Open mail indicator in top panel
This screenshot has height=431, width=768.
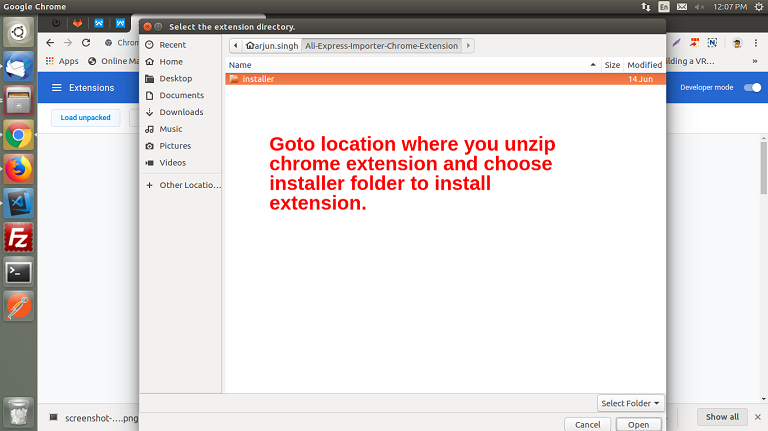pos(682,7)
